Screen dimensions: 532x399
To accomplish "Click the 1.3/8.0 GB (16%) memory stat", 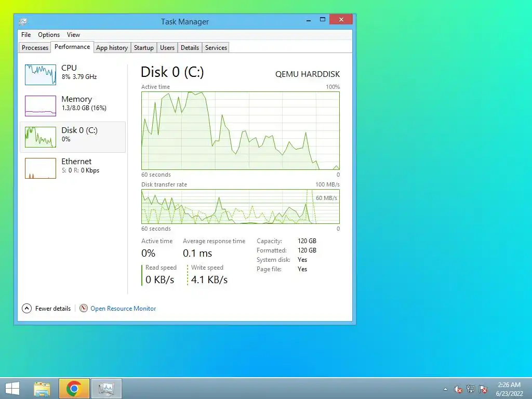I will click(x=84, y=108).
